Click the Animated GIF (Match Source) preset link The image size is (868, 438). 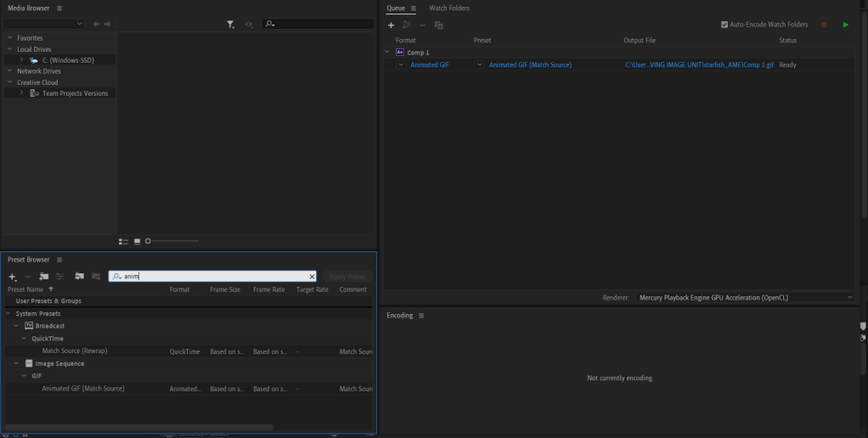[530, 65]
